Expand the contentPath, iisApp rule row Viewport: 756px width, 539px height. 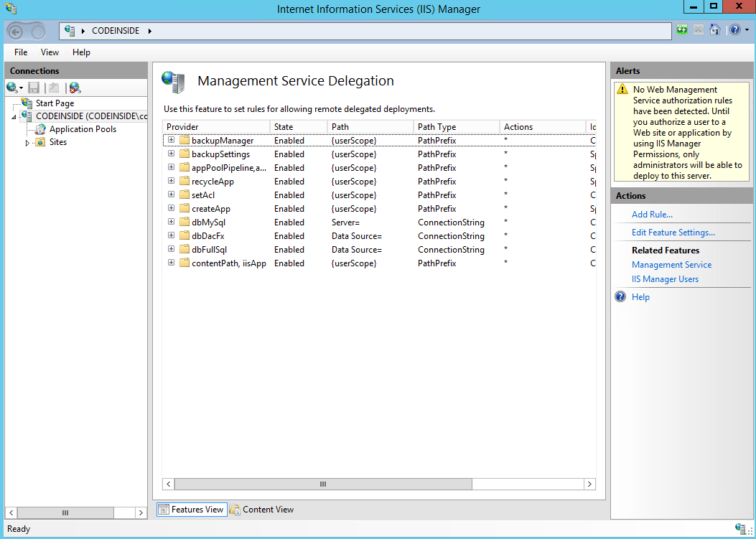pos(171,263)
